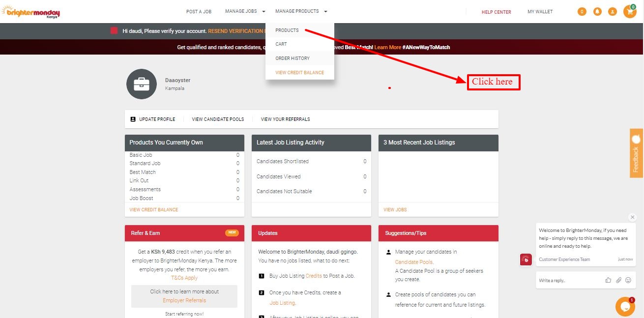Click the Daaoyster briefcase profile picture
This screenshot has width=644, height=318.
(x=142, y=84)
